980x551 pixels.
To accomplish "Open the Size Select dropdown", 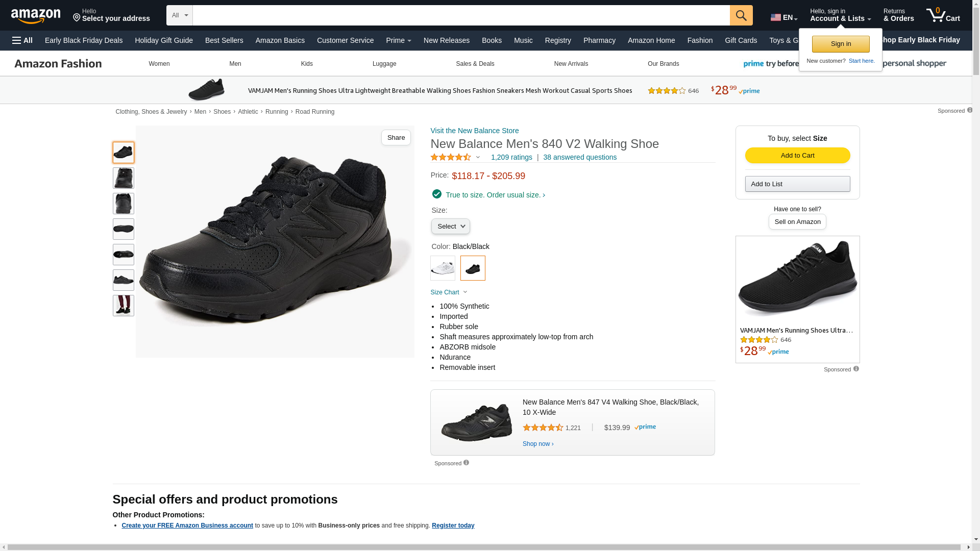I will (x=450, y=227).
